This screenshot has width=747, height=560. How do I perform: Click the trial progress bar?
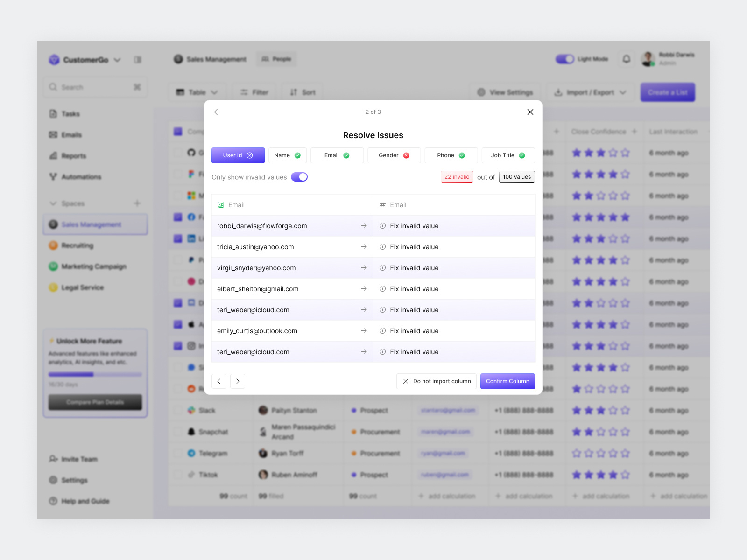click(95, 374)
